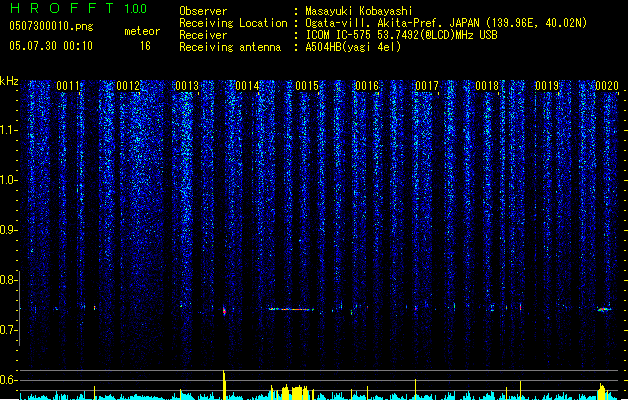Click the tallest yellow intensity spike before 0014

(224, 385)
